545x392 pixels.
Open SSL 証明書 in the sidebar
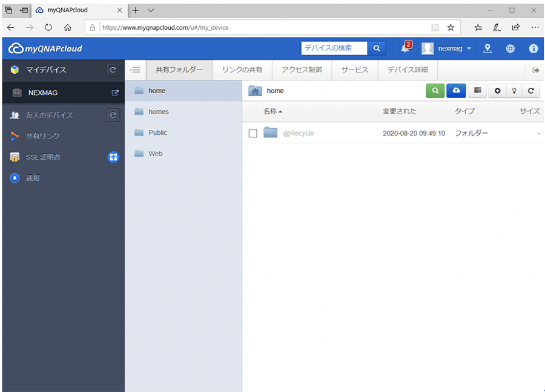[43, 157]
